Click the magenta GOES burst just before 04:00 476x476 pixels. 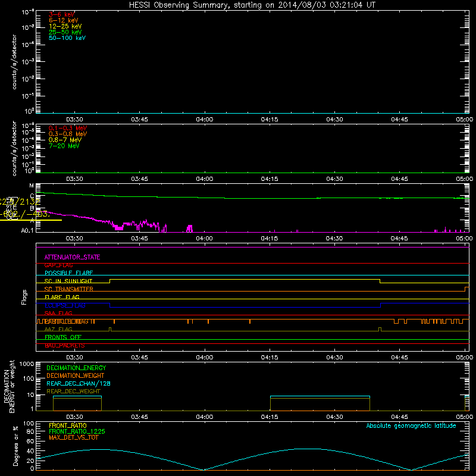point(190,228)
